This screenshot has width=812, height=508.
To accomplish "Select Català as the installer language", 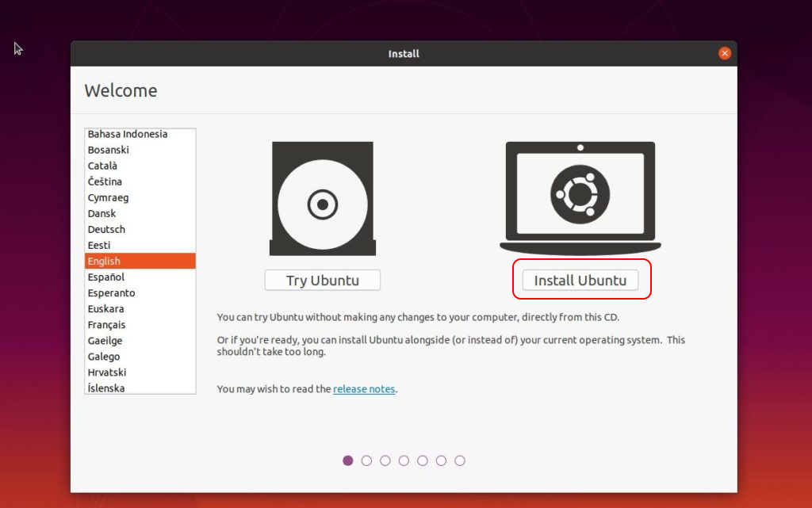I will [x=102, y=166].
